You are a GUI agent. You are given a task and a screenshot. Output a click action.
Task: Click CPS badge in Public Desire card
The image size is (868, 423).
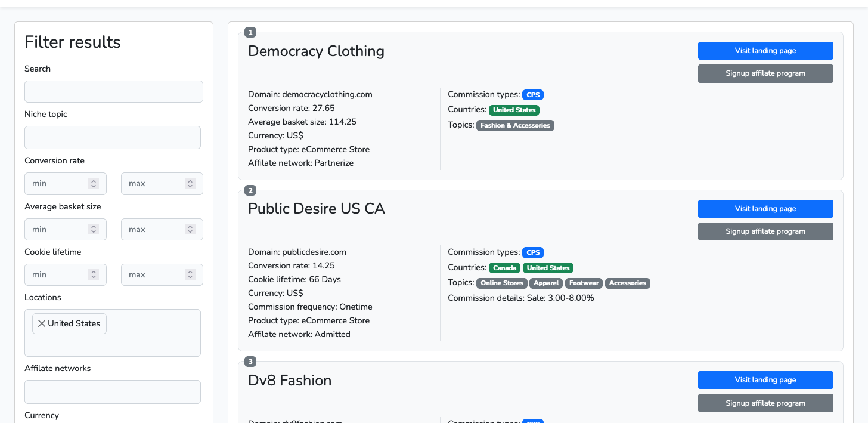(533, 252)
